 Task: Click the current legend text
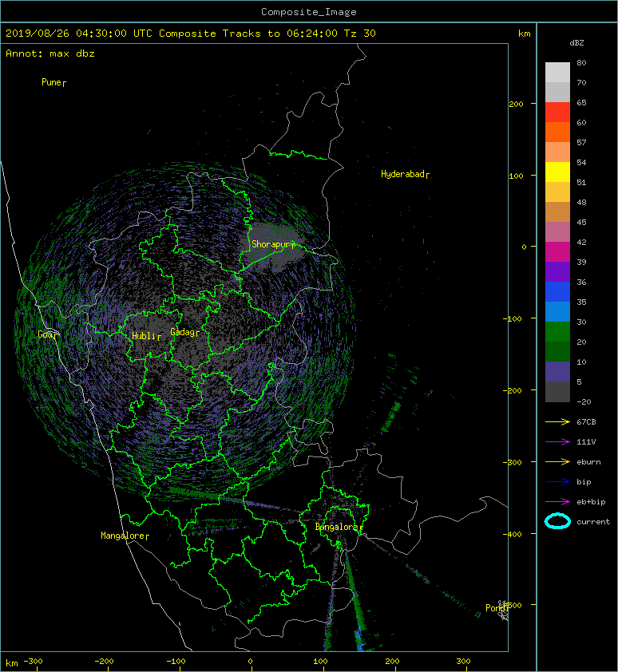click(593, 522)
